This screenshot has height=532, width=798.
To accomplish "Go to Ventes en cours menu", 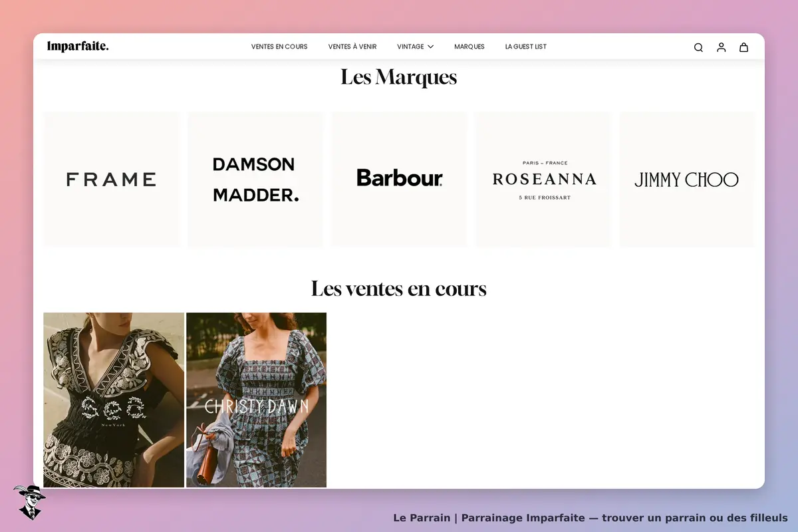I will pos(279,47).
